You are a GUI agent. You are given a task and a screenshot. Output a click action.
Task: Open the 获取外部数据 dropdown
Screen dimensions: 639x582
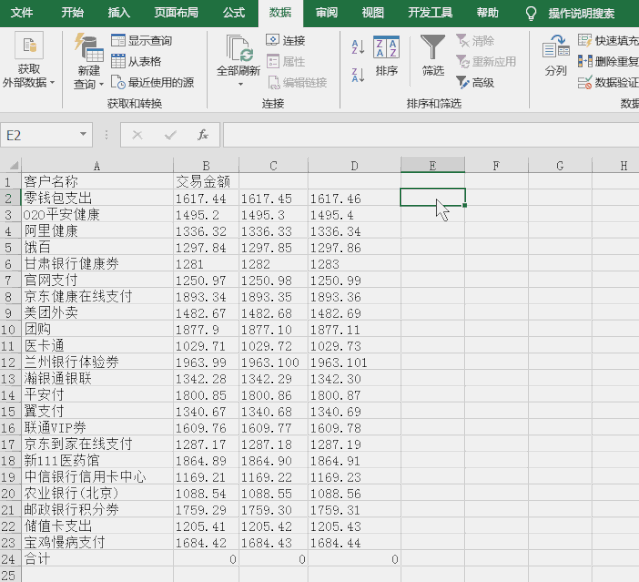[29, 61]
